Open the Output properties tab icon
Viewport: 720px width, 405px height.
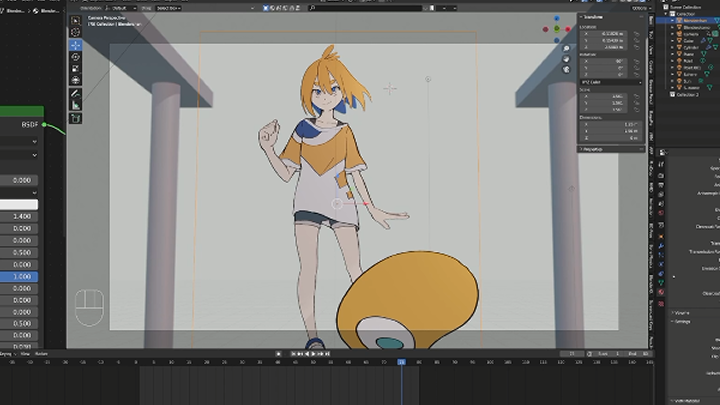click(661, 185)
